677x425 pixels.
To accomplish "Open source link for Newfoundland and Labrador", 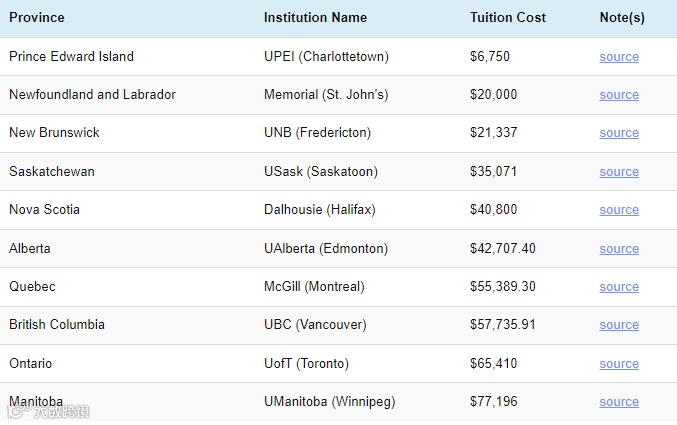I will pyautogui.click(x=619, y=95).
